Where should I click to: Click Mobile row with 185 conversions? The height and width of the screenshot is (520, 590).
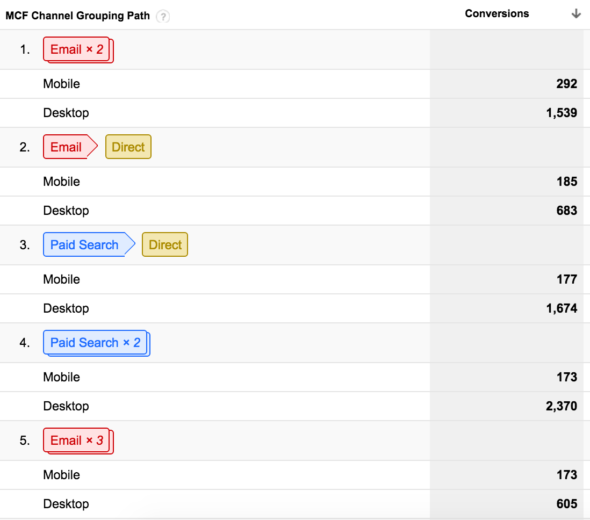click(x=295, y=182)
